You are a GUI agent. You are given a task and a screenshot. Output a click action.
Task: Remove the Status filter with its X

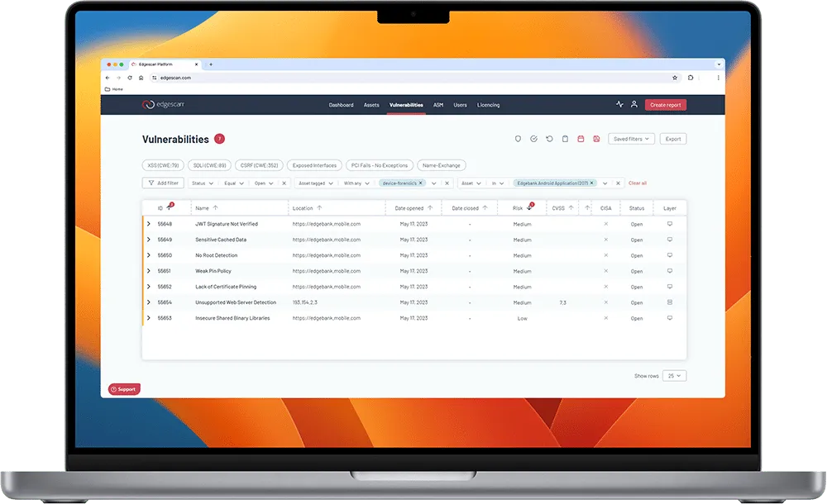pos(284,183)
